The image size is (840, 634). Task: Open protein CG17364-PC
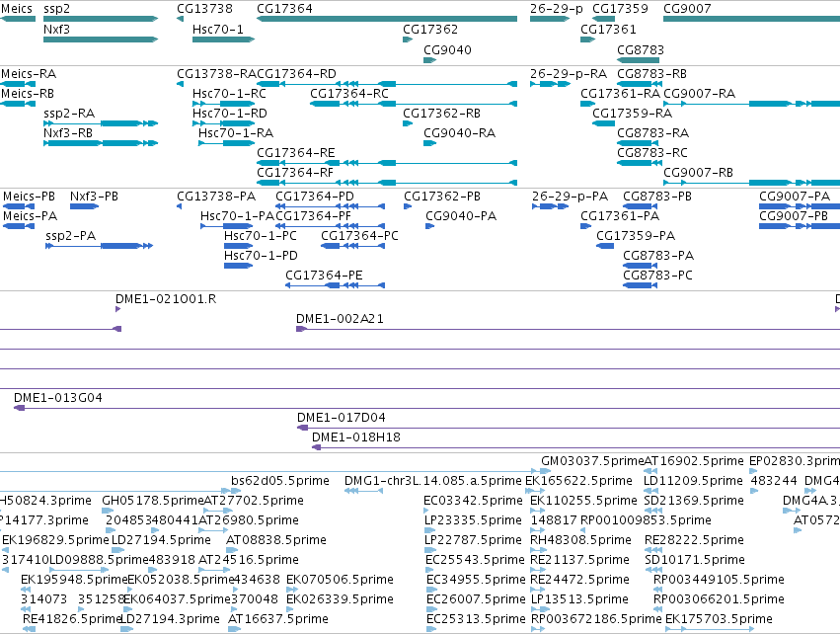coord(360,236)
